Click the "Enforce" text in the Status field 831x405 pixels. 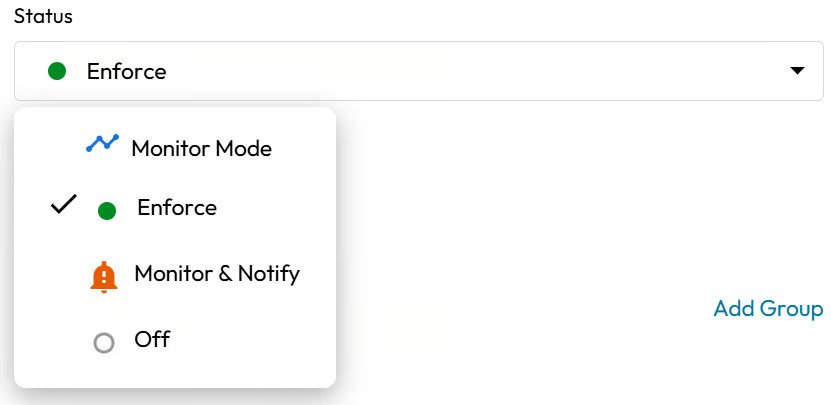pos(126,72)
